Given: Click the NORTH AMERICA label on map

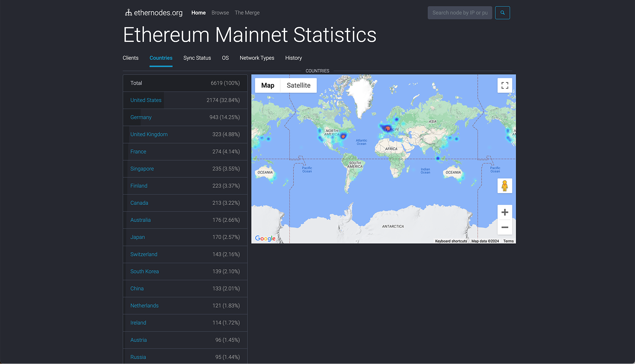Looking at the screenshot, I should (332, 133).
